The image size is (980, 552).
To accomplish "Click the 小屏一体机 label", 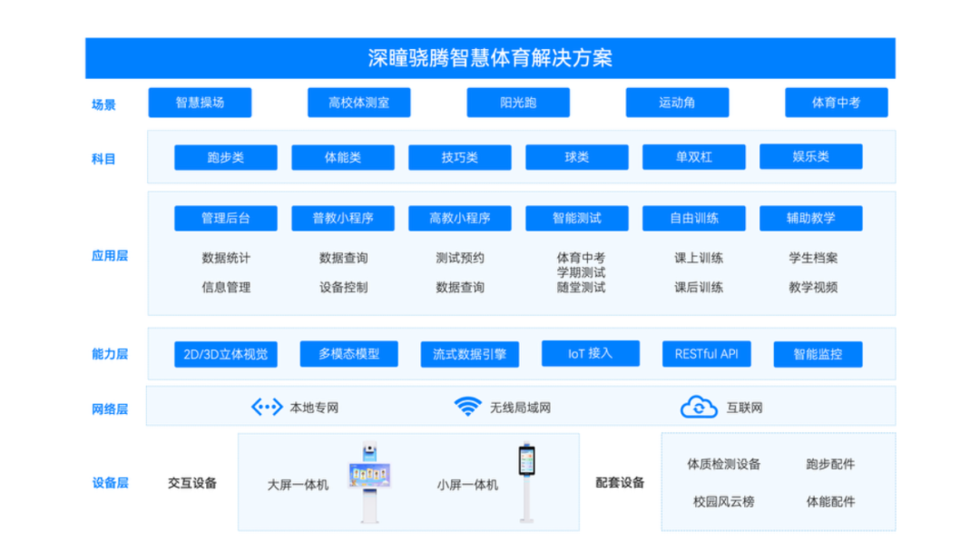I will point(467,485).
